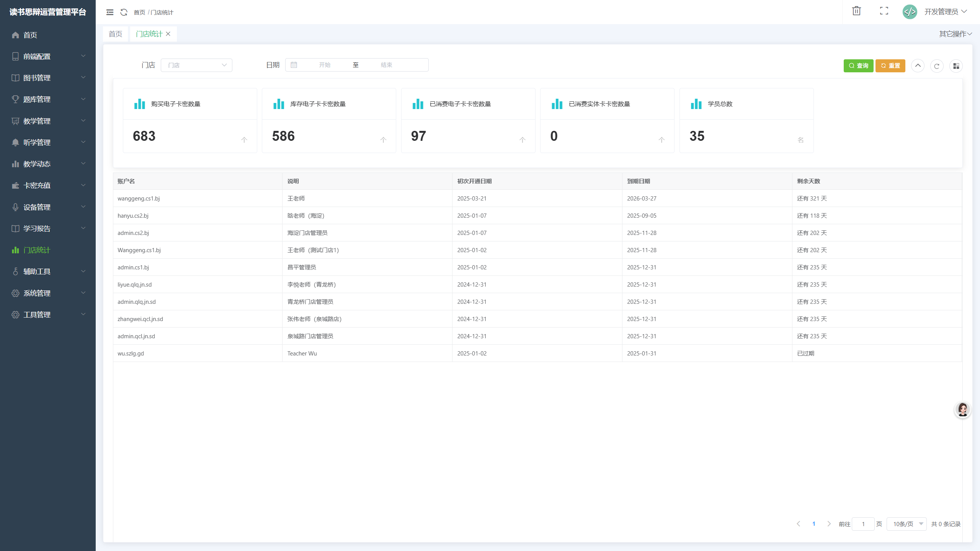Screen dimensions: 980x551
Task: Open the 门店 store dropdown
Action: (x=196, y=65)
